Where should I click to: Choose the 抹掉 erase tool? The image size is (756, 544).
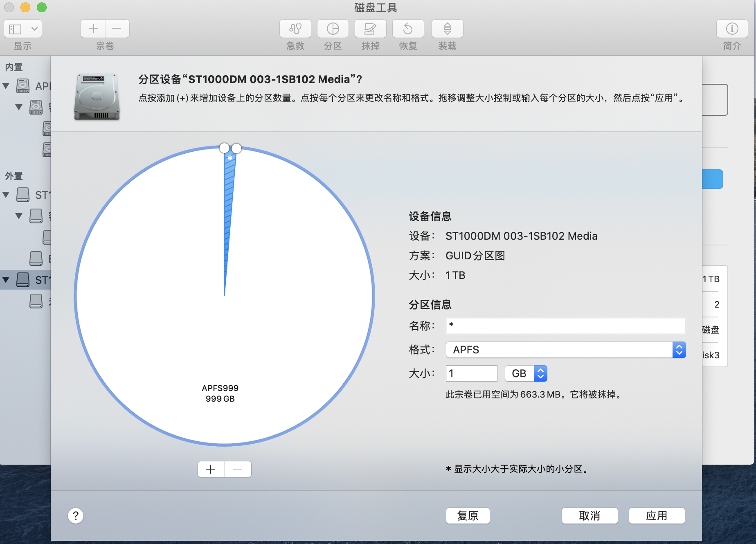pyautogui.click(x=371, y=29)
